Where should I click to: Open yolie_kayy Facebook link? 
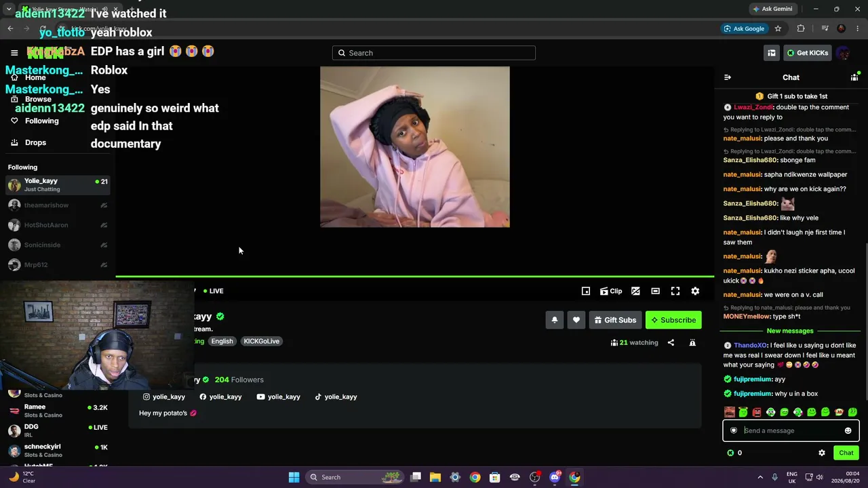(x=220, y=396)
